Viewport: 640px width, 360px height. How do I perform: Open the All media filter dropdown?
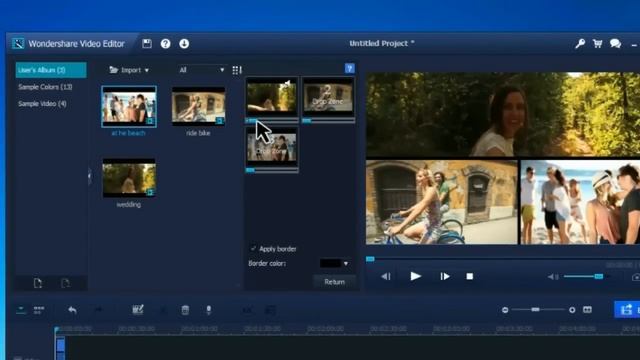tap(202, 70)
